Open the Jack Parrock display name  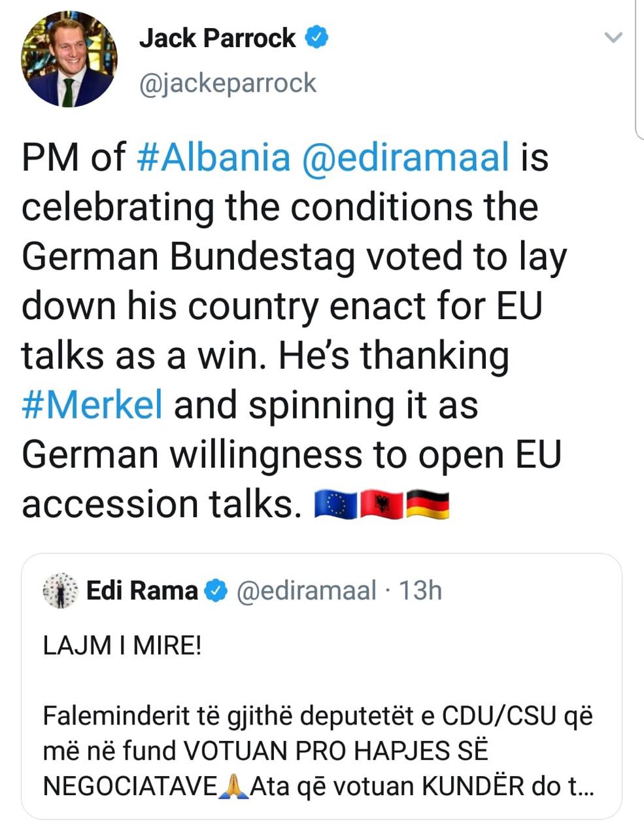[x=217, y=38]
